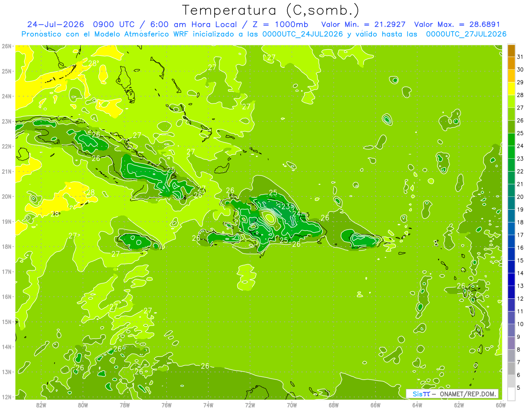Click the longitude axis label "66W"

tap(376, 405)
